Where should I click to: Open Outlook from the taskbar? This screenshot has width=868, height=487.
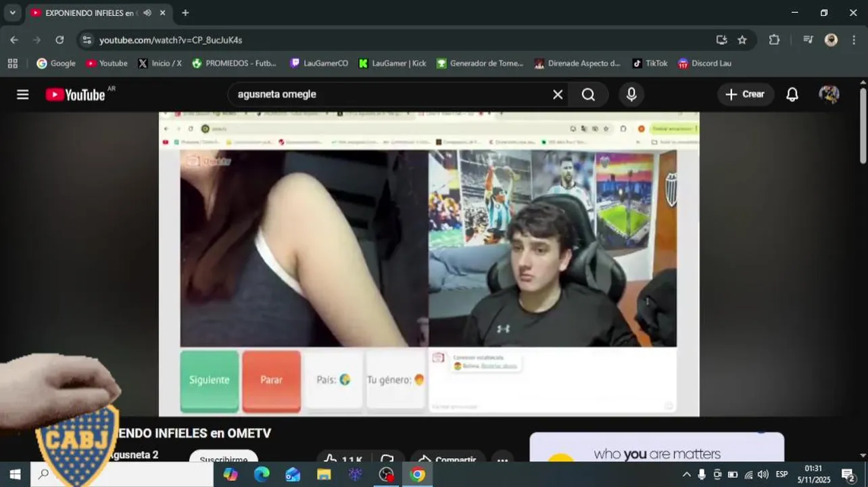(293, 474)
